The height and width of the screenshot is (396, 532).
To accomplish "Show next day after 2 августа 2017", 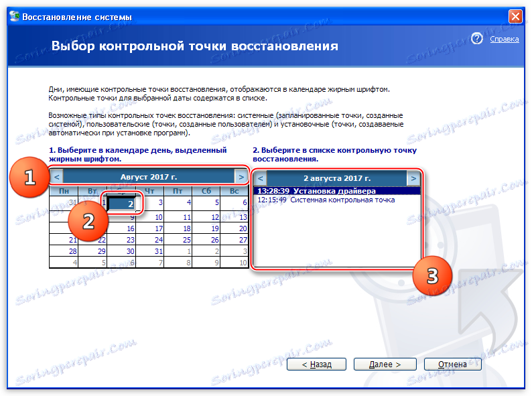I will tap(413, 178).
